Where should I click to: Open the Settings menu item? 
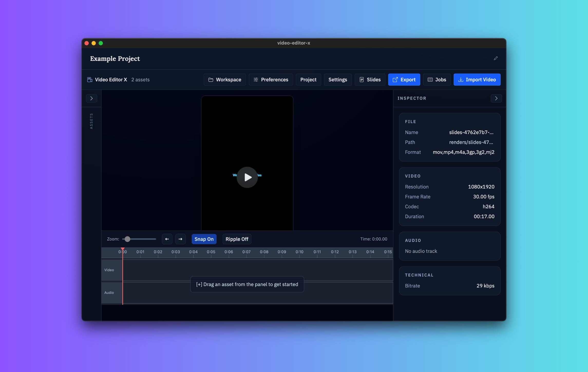tap(337, 80)
